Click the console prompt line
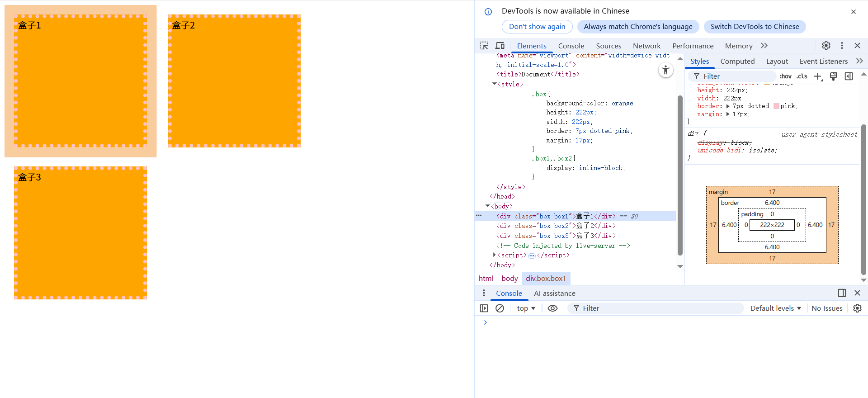Viewport: 868px width, 398px height. tap(671, 322)
